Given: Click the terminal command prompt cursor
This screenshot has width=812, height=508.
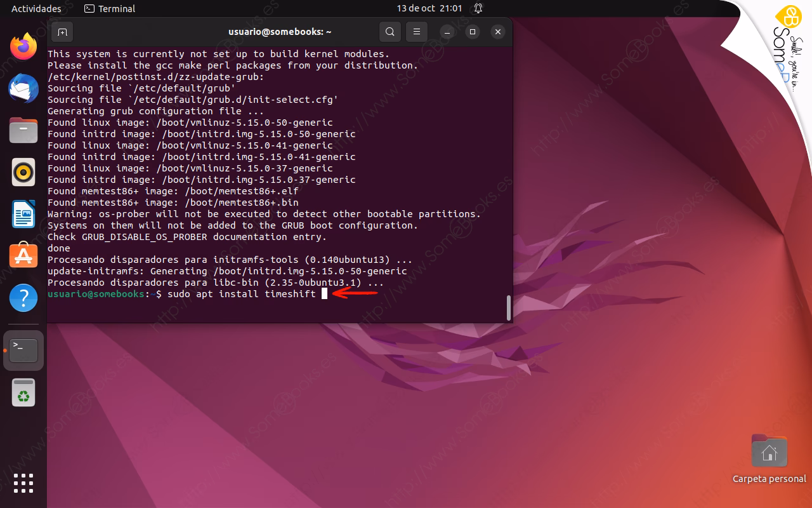Looking at the screenshot, I should [324, 294].
